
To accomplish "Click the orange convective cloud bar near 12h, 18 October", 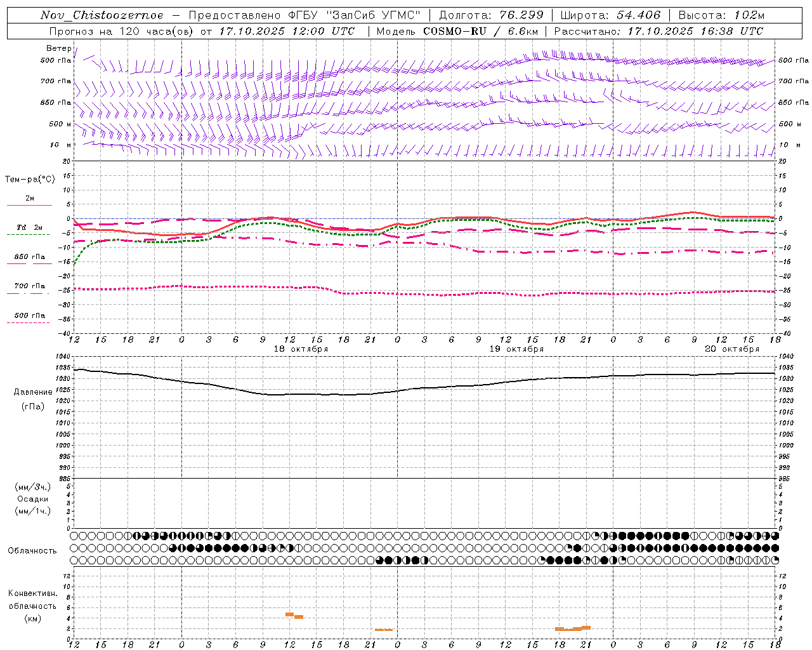I will click(x=294, y=616).
